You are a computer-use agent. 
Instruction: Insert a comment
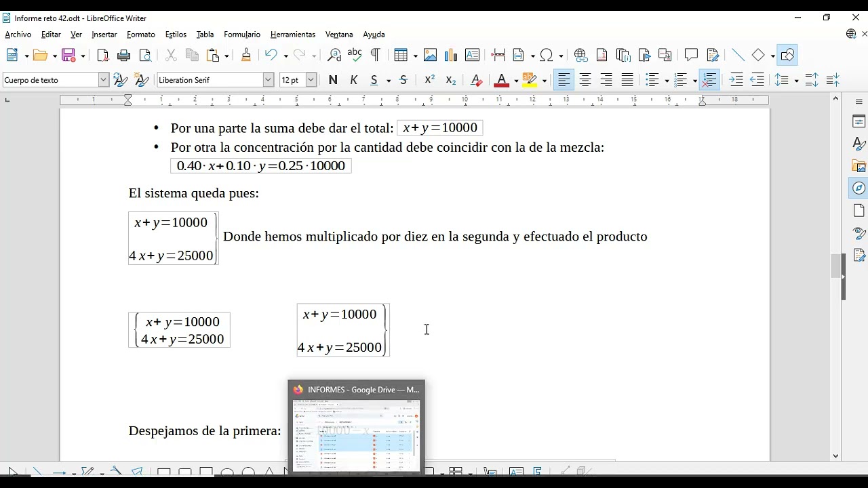691,56
